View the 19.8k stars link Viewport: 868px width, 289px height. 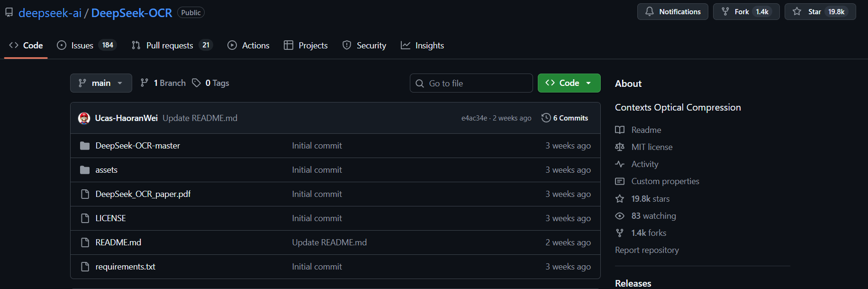click(651, 199)
